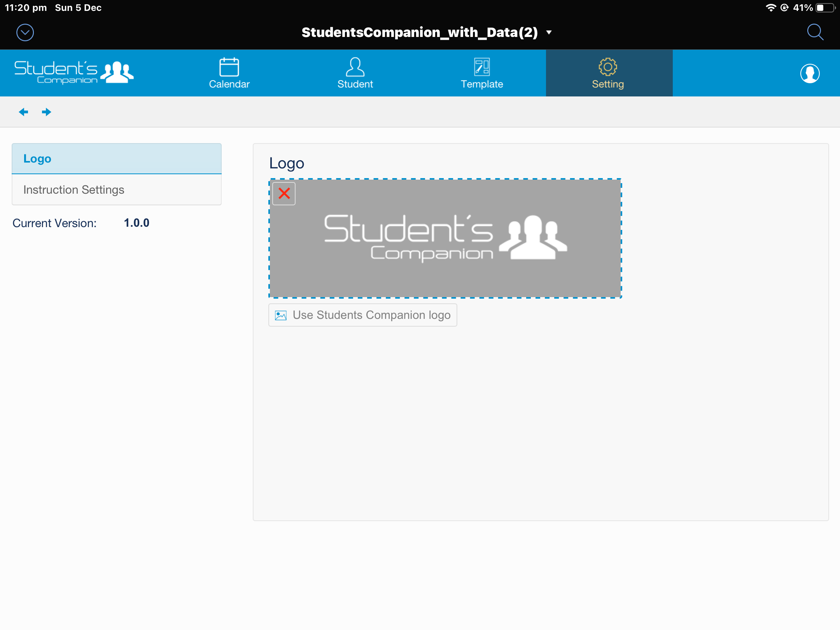
Task: Select the Logo settings item
Action: tap(117, 159)
